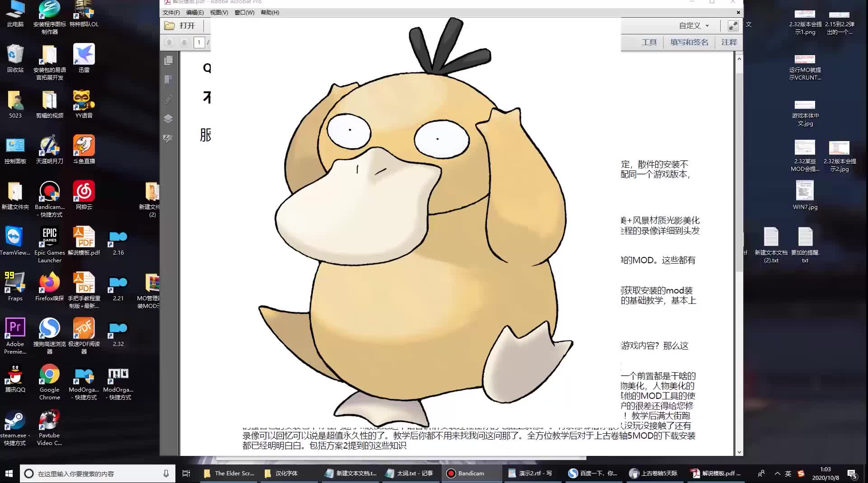The image size is (868, 483).
Task: Expand hidden system tray icons chevron
Action: click(777, 474)
